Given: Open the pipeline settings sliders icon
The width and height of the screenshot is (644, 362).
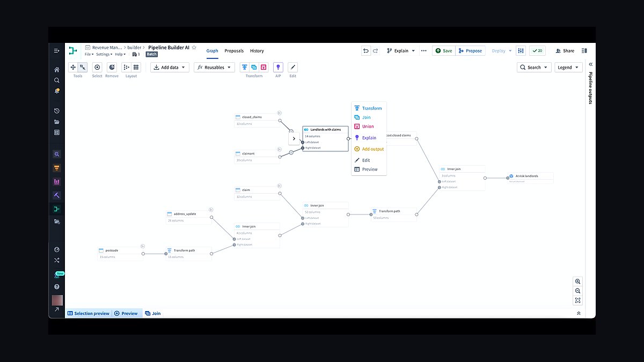Looking at the screenshot, I should tap(521, 51).
